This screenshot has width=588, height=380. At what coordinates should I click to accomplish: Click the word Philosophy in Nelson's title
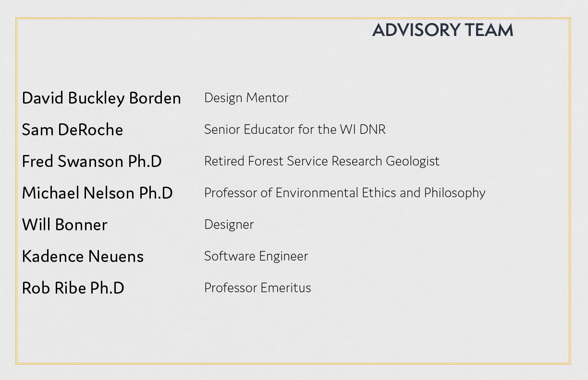[x=454, y=193]
